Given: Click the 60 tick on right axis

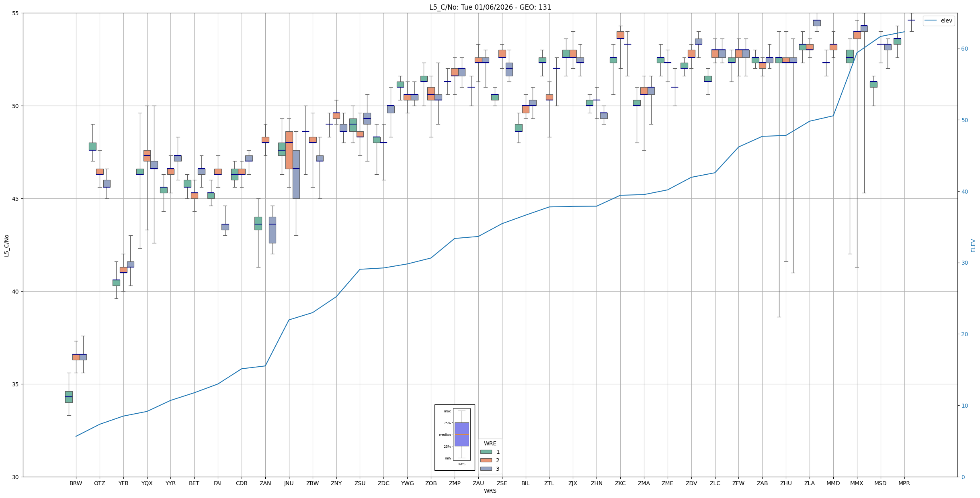Looking at the screenshot, I should tap(964, 49).
